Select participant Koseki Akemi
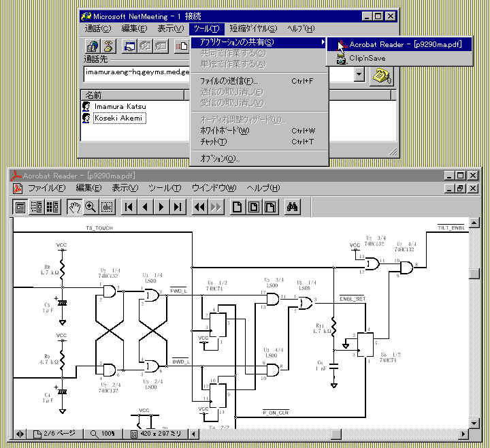Viewport: 490px width, 448px height. (x=119, y=118)
